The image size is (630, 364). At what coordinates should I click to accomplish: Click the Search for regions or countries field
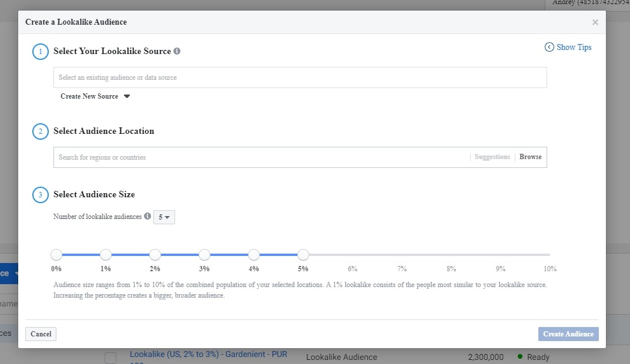[x=259, y=157]
